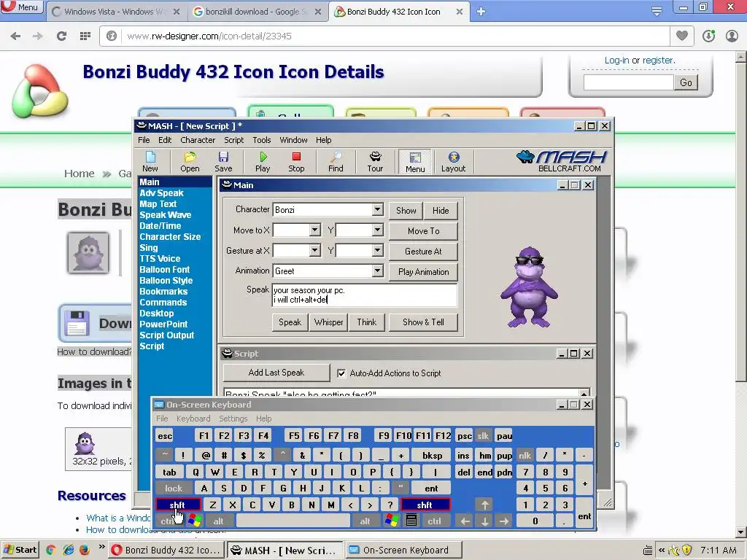The height and width of the screenshot is (560, 747).
Task: Click the rw-designer address bar
Action: point(384,36)
